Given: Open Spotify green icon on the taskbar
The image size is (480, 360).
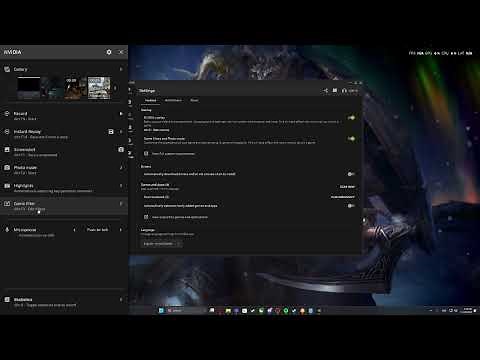Looking at the screenshot, I should tap(286, 310).
